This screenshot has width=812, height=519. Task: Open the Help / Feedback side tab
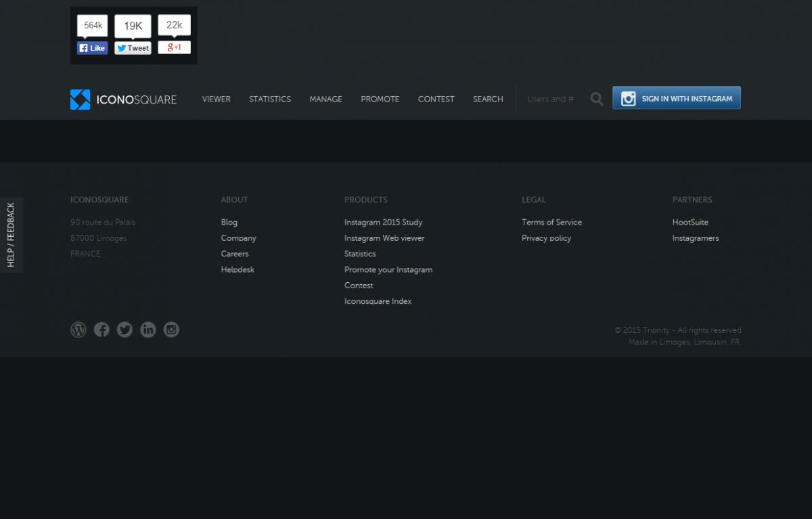11,235
